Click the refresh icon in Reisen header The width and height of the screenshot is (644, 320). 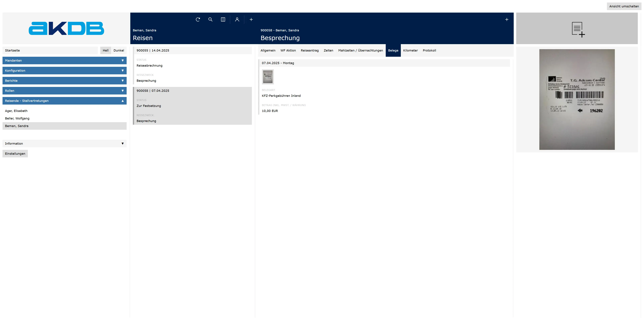pyautogui.click(x=198, y=19)
